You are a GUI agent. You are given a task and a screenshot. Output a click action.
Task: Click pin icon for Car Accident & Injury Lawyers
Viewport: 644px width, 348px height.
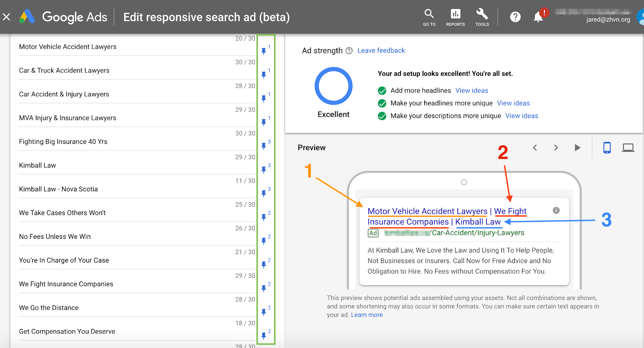pyautogui.click(x=264, y=99)
